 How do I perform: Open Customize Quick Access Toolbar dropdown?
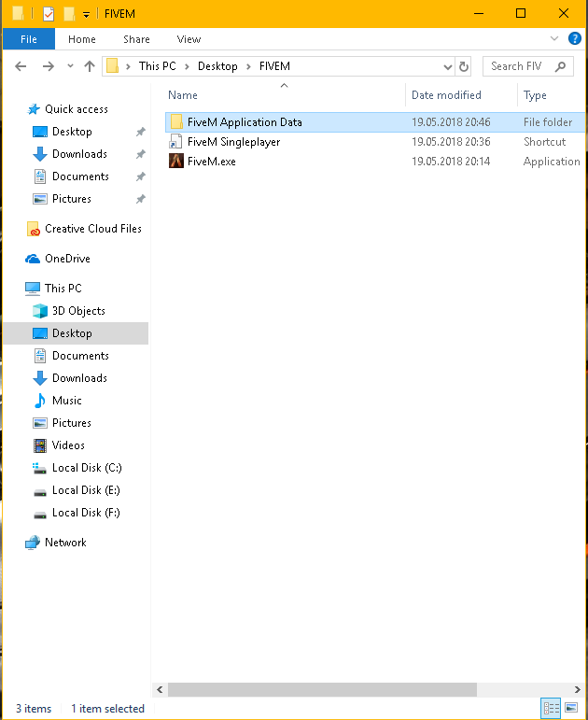point(86,15)
